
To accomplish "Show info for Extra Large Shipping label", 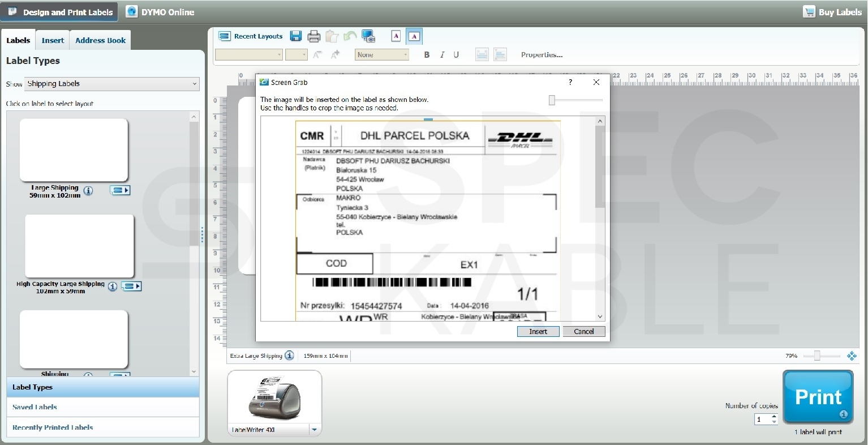I will coord(289,356).
